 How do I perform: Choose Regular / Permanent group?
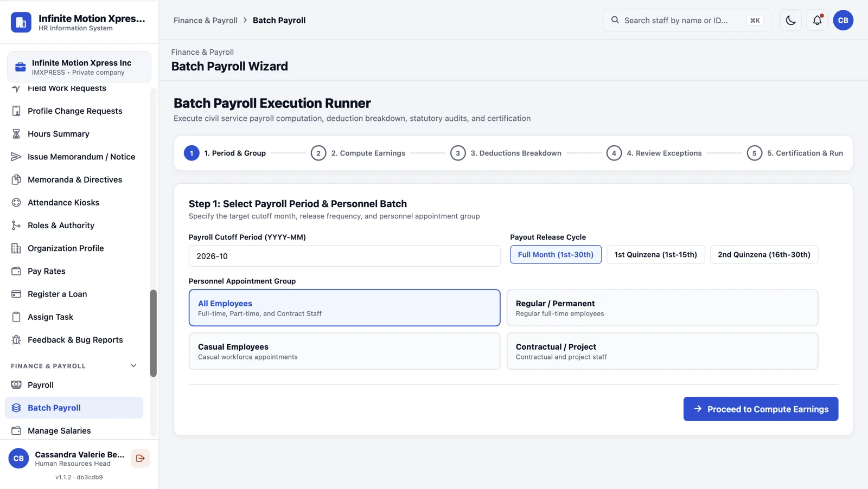pos(662,308)
